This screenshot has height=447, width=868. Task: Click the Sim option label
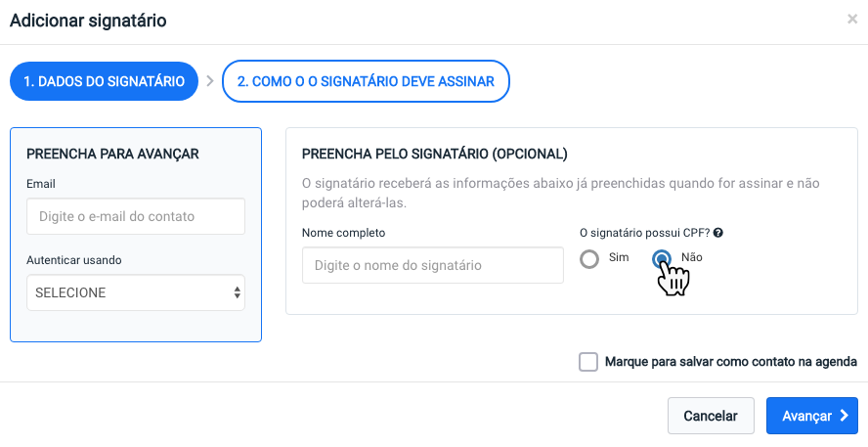[x=619, y=257]
